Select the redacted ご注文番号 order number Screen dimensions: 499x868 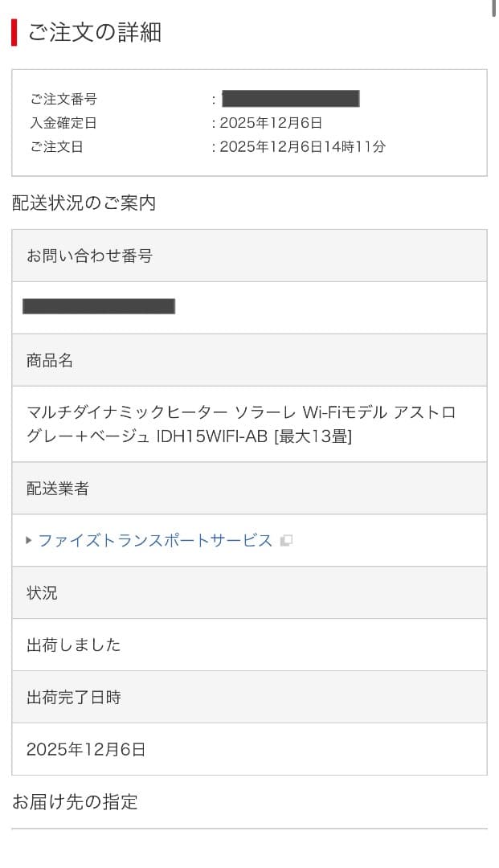pos(289,100)
